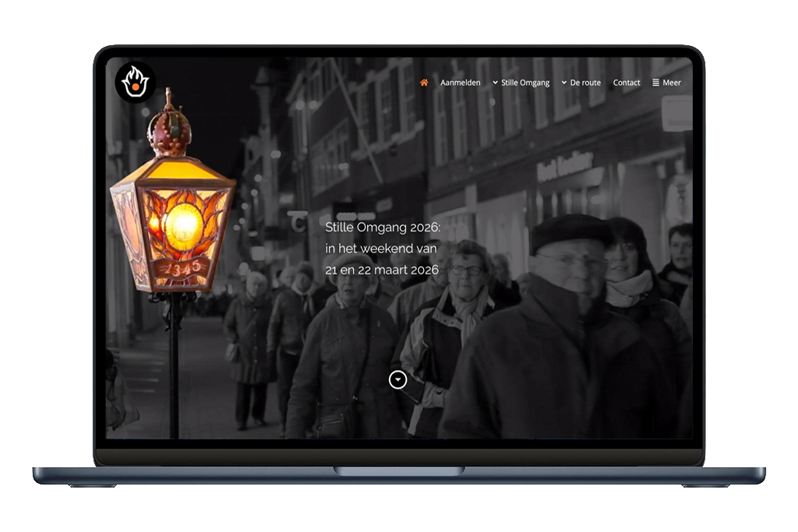Image resolution: width=798 pixels, height=532 pixels.
Task: Expand the Meer menu text
Action: coord(671,83)
